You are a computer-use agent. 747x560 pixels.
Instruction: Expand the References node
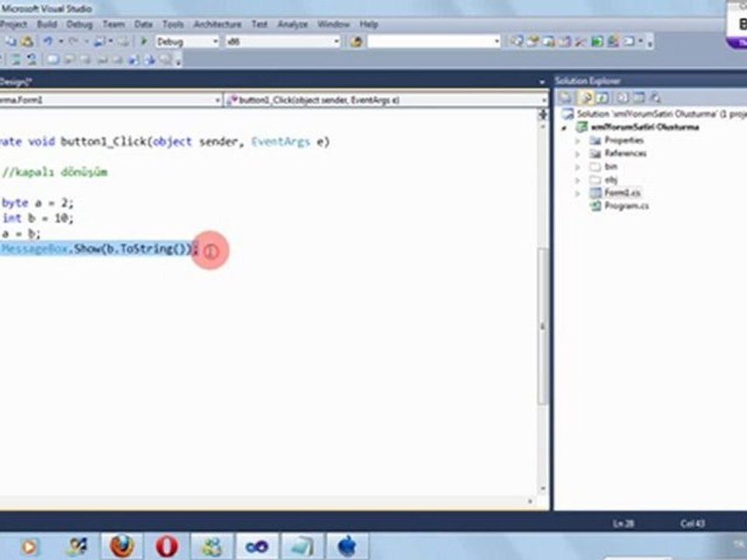(577, 154)
